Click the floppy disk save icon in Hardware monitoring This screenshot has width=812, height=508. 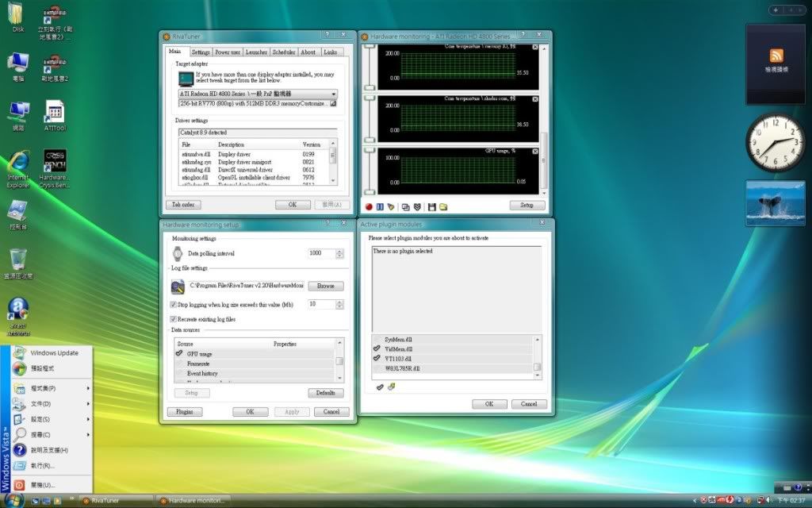(x=432, y=207)
